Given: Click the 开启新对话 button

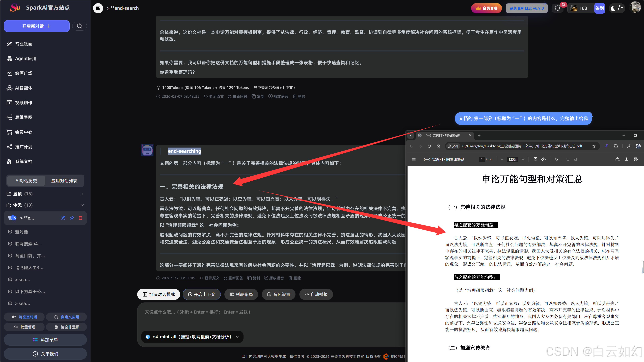Looking at the screenshot, I should pos(37,26).
